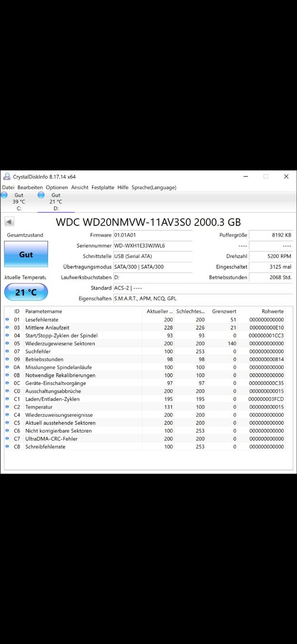Click status dot for Wiederzugewiesene Sektoren
Screen dimensions: 297x644
7,343
